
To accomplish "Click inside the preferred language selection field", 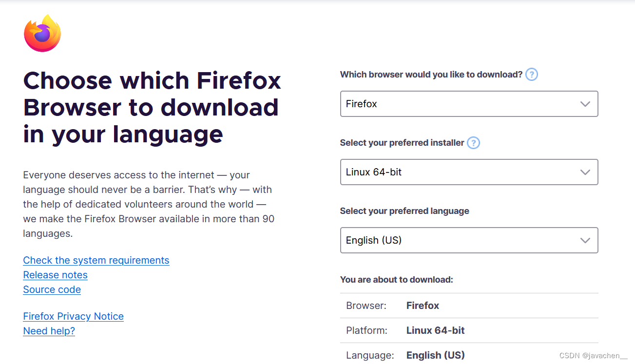I will (439, 240).
